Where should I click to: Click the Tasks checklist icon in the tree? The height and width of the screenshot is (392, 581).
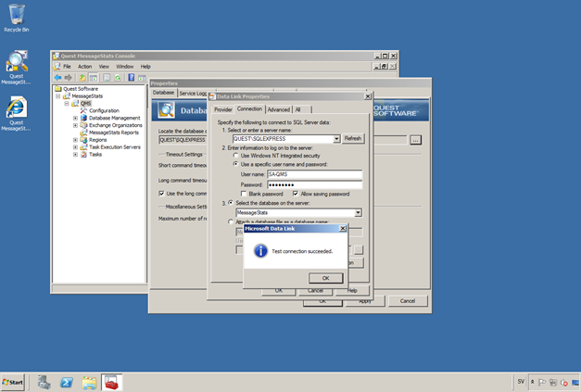tap(83, 154)
